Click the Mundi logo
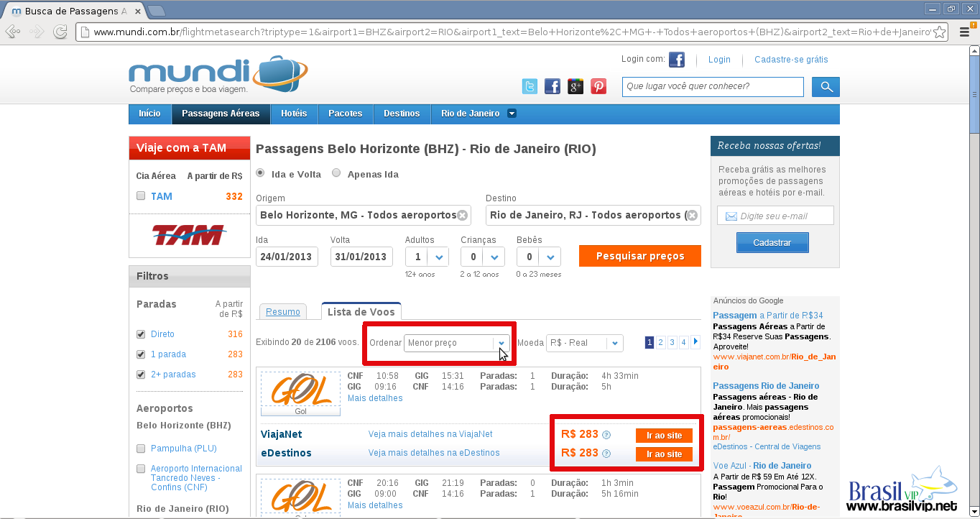The width and height of the screenshot is (980, 519). (218, 75)
